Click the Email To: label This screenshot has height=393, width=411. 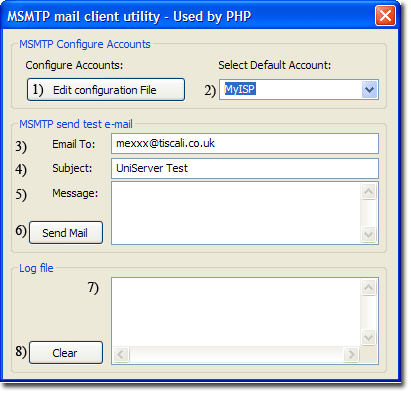point(74,144)
